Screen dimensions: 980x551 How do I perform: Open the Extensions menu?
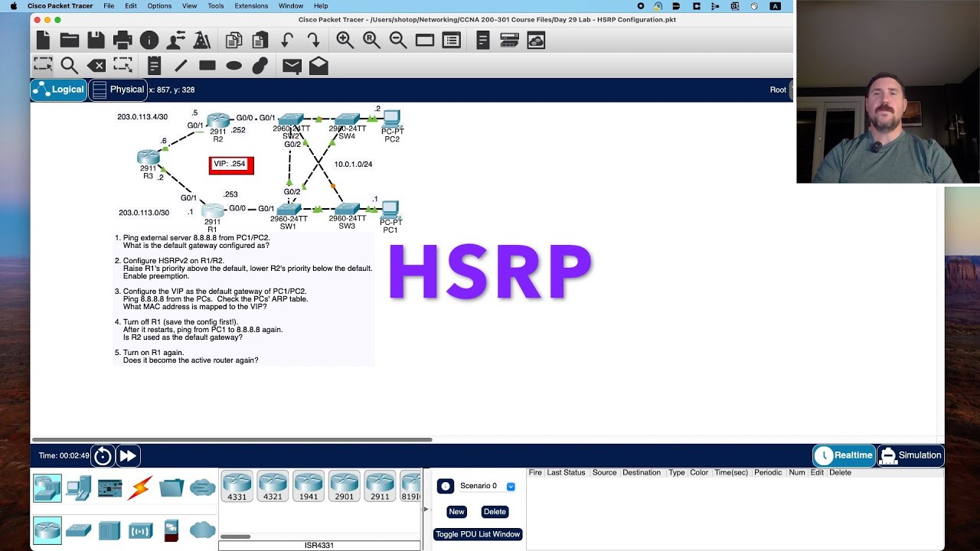251,6
